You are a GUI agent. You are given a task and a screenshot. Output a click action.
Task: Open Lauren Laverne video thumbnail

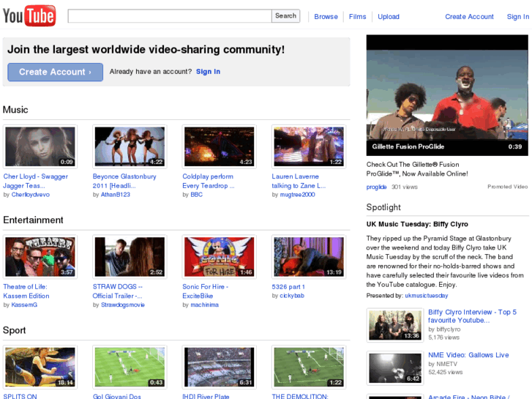tap(309, 146)
